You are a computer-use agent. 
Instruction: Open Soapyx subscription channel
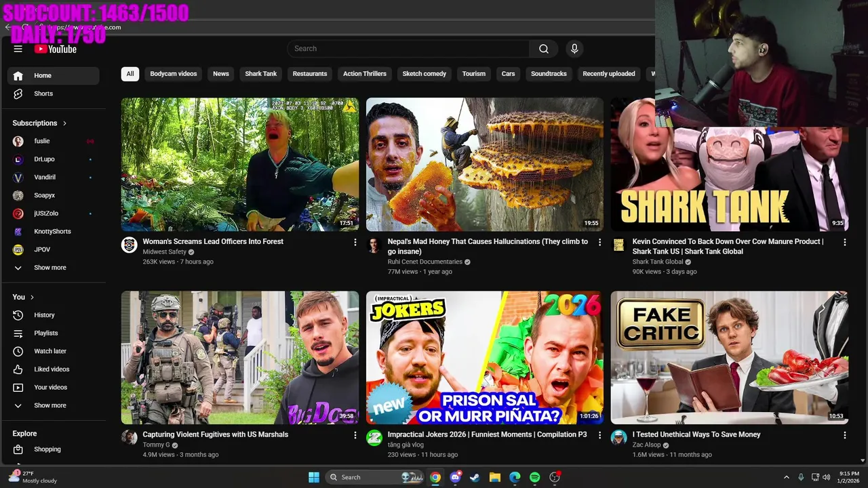click(54, 195)
